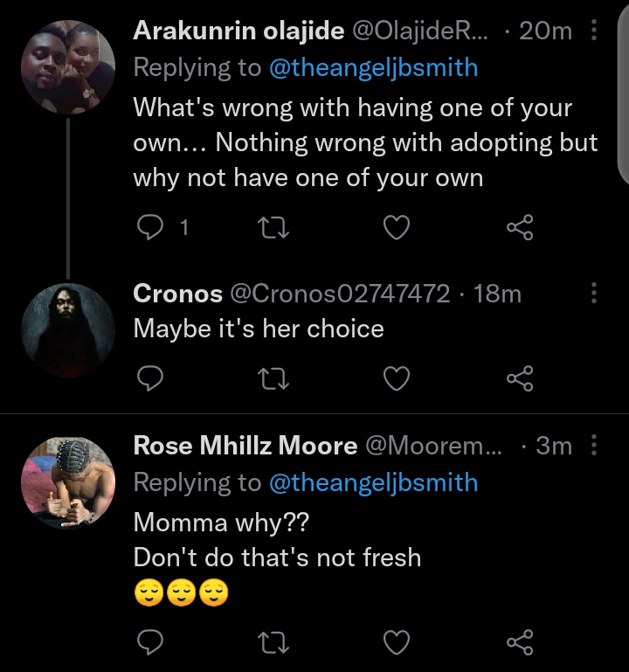The height and width of the screenshot is (672, 629).
Task: Reply to Rose Mhillz Moore's tweet
Action: coord(152,643)
